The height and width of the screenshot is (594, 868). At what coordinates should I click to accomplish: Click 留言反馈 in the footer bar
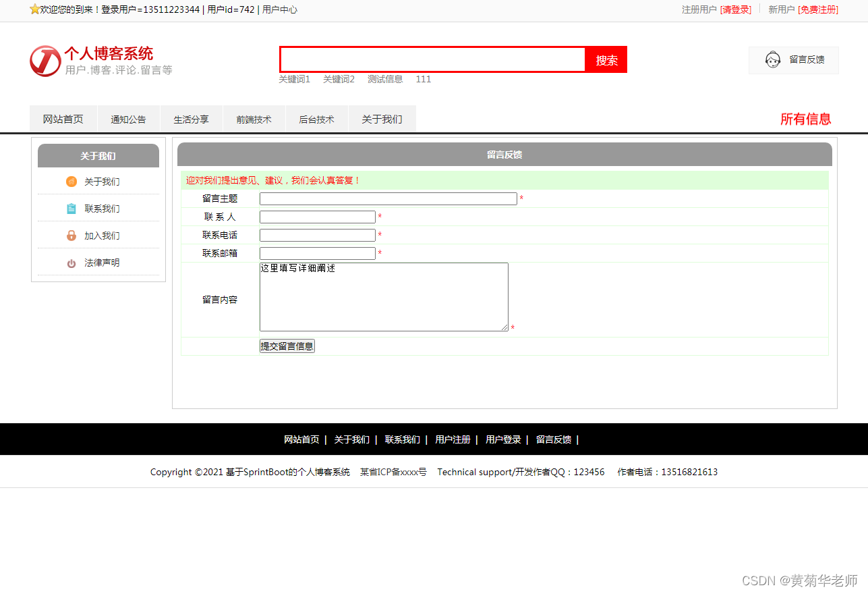(554, 439)
